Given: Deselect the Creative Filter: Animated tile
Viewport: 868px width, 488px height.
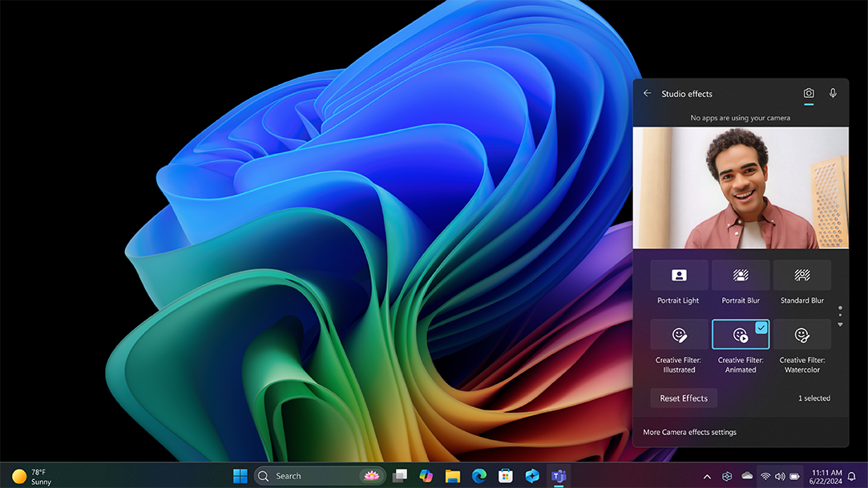Looking at the screenshot, I should 741,335.
